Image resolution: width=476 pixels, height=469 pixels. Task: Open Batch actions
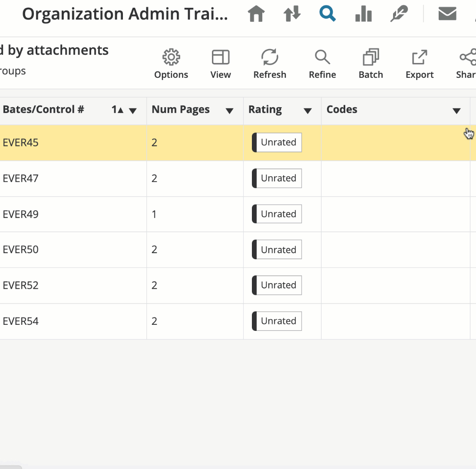coord(371,64)
